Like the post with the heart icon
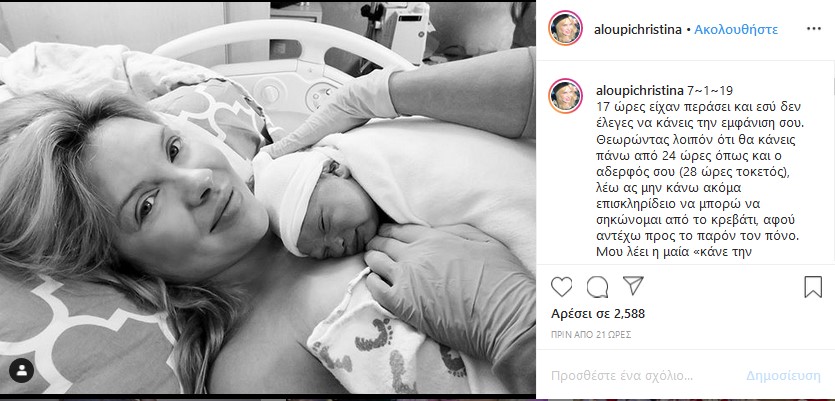835x401 pixels. [561, 287]
